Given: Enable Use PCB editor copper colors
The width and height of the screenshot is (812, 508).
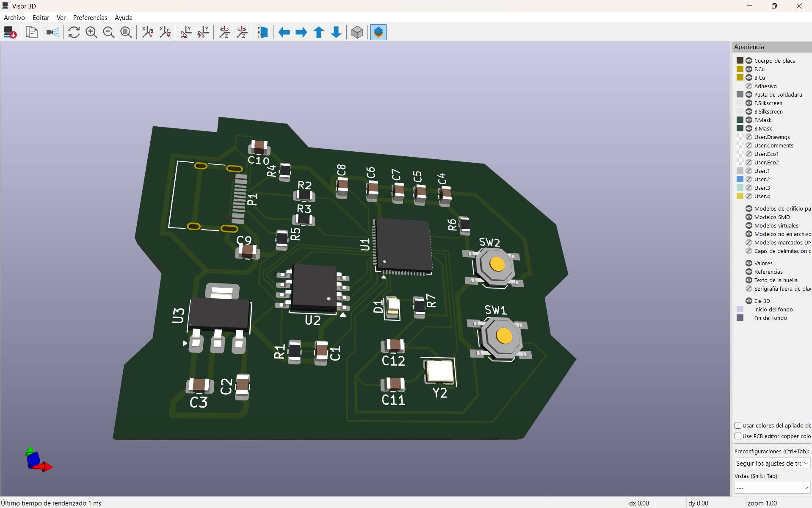Looking at the screenshot, I should click(x=738, y=436).
